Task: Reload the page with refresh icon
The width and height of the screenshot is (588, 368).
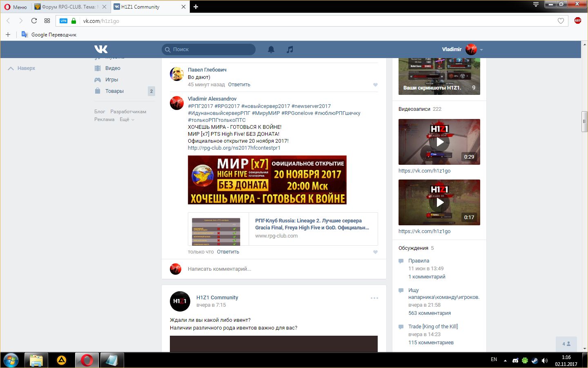Action: tap(34, 21)
